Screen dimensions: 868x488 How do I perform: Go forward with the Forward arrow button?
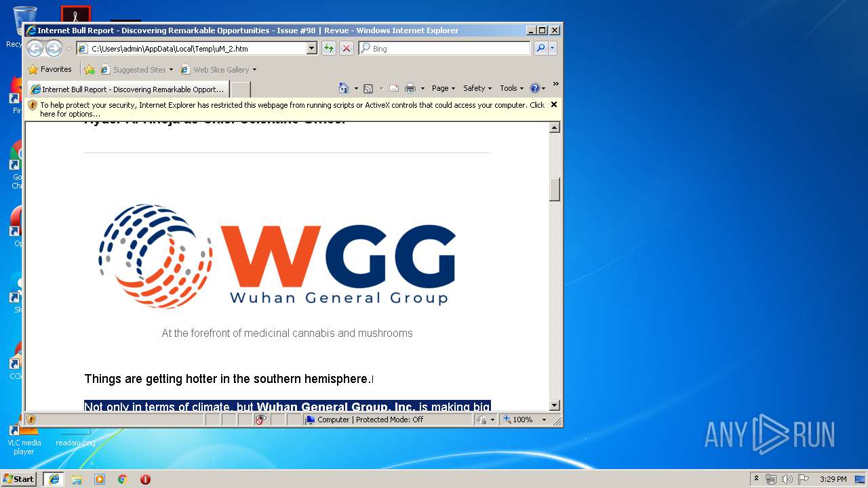point(54,48)
